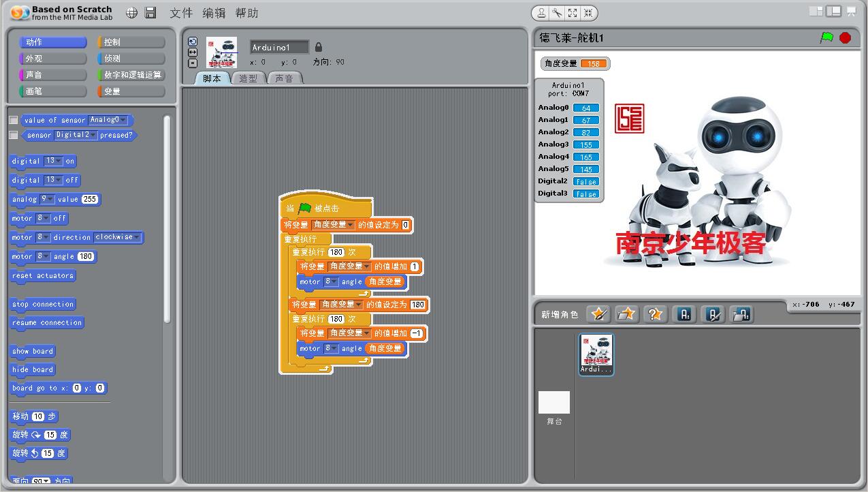Open the 文件 menu

(x=181, y=13)
